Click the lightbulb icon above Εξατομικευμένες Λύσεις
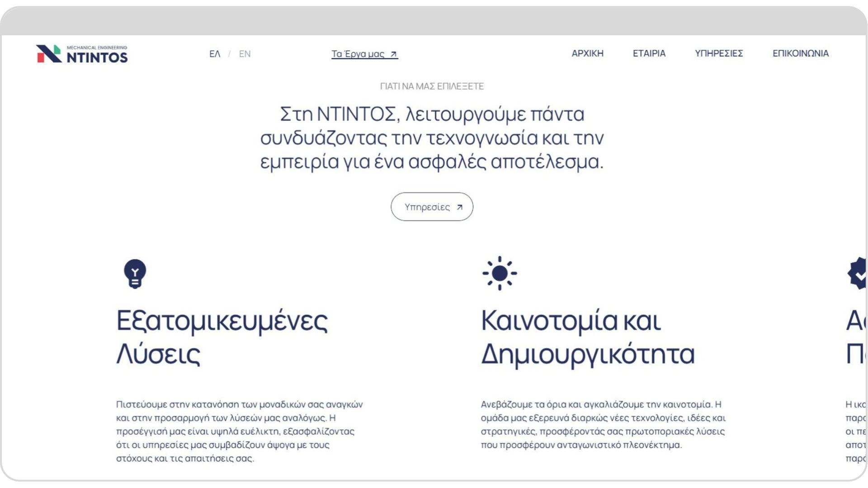 point(135,273)
